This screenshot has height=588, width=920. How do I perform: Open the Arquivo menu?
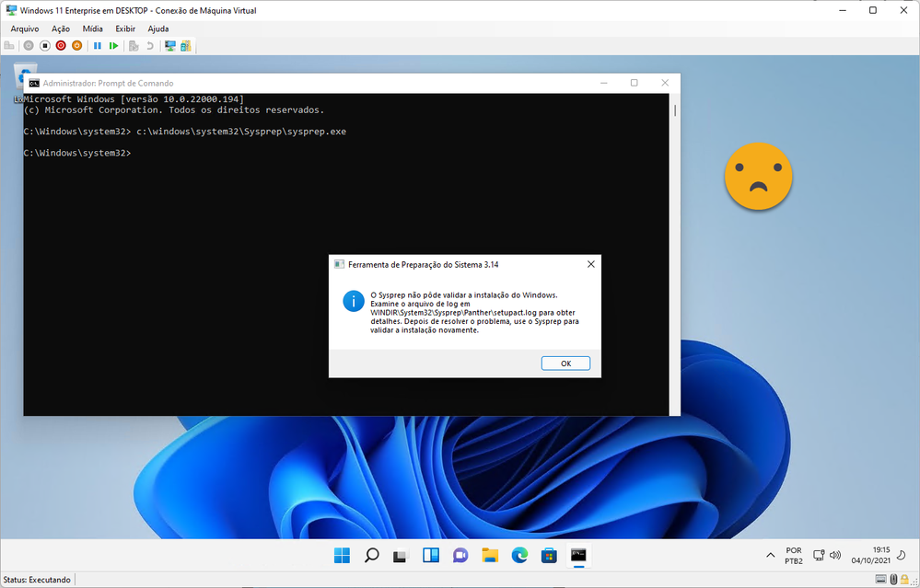[25, 29]
